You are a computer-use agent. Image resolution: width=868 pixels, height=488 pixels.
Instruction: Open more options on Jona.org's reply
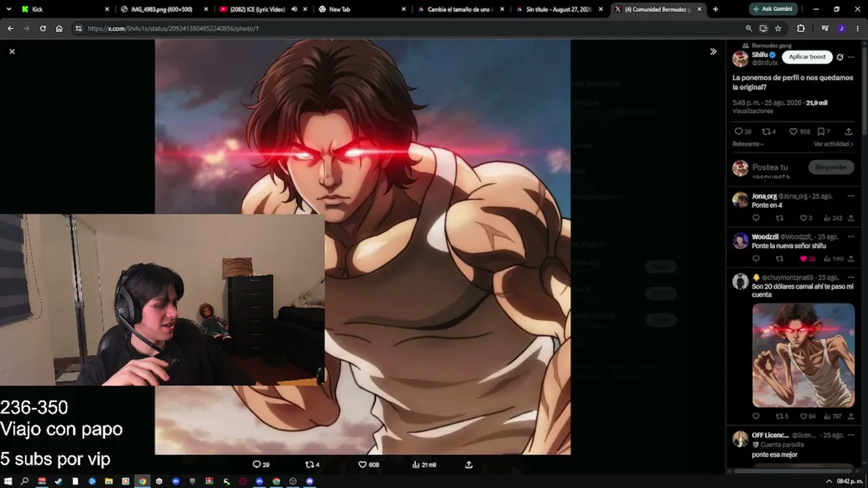pyautogui.click(x=851, y=196)
